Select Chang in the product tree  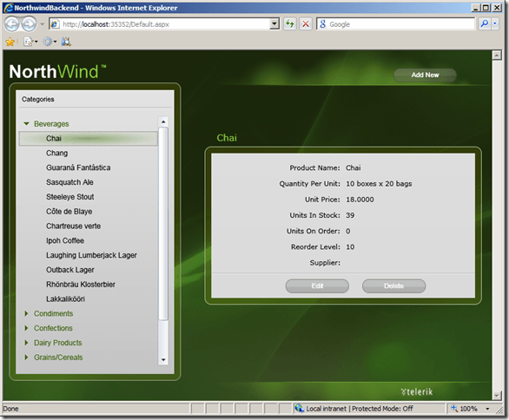56,153
